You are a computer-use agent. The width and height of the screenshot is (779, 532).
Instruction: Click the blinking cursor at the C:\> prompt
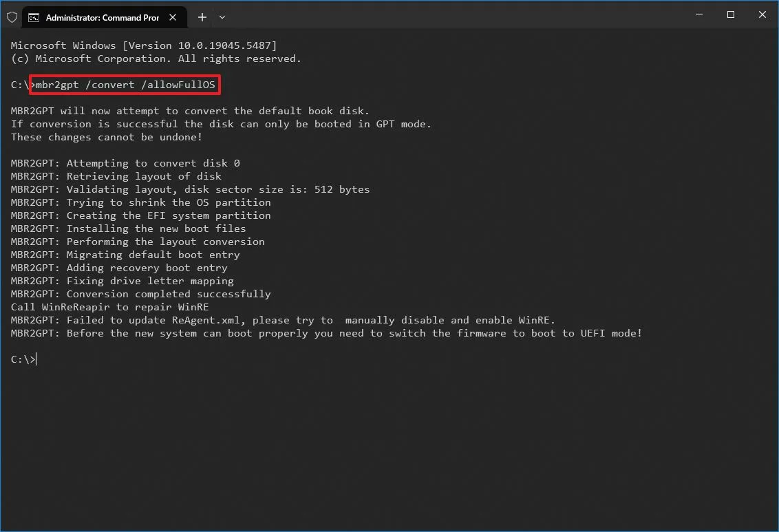[x=35, y=359]
